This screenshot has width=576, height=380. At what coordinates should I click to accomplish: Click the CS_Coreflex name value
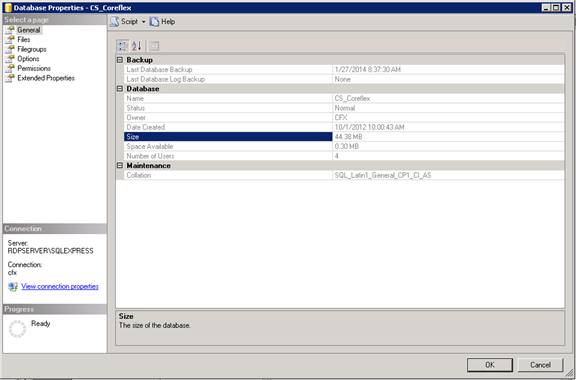click(353, 98)
